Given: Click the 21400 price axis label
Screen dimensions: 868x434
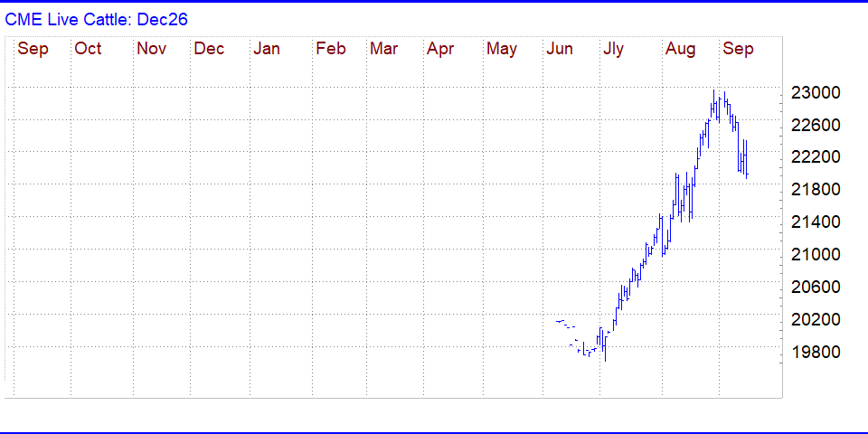Looking at the screenshot, I should (x=816, y=222).
